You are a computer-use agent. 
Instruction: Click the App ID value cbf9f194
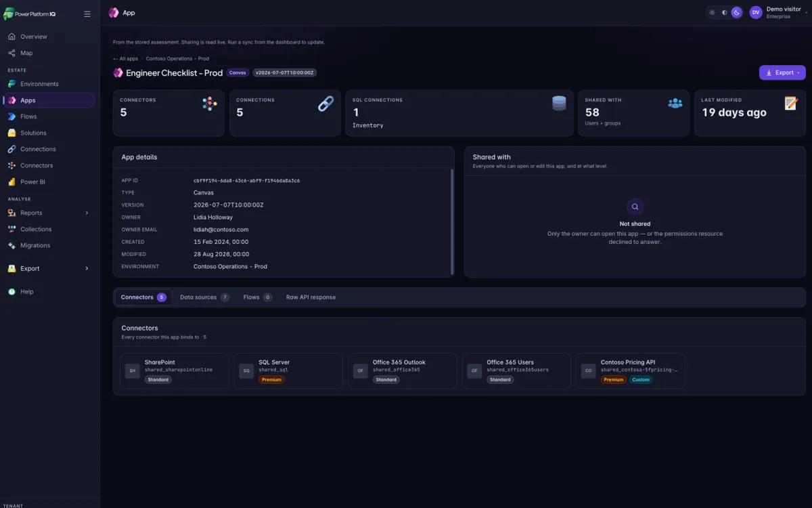tap(246, 181)
